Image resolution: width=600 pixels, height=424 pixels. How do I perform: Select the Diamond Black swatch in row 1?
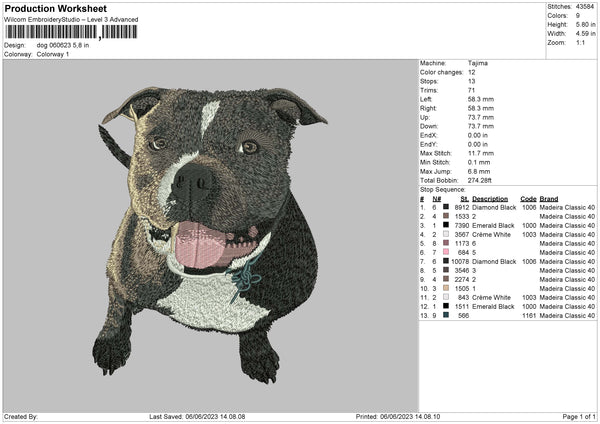coord(446,207)
